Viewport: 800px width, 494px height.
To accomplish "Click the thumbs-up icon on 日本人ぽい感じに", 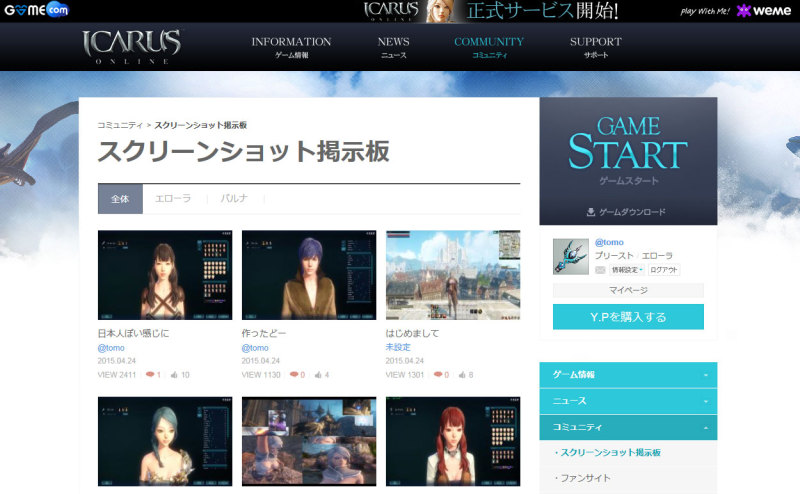I will [x=174, y=375].
